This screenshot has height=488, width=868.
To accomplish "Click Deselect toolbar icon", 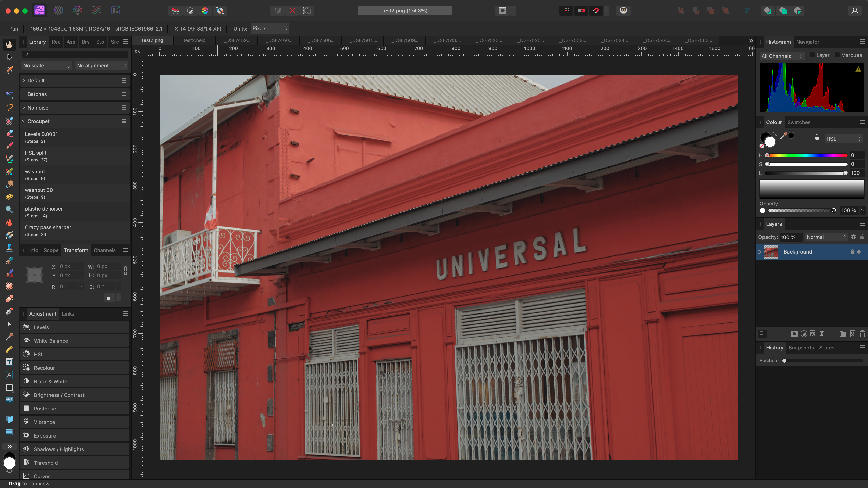I will click(x=292, y=11).
